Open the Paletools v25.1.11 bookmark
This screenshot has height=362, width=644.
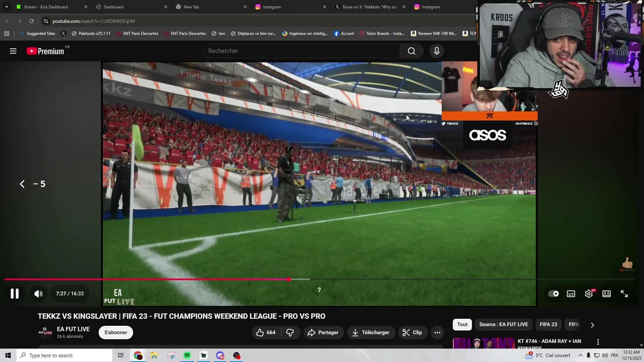[91, 34]
